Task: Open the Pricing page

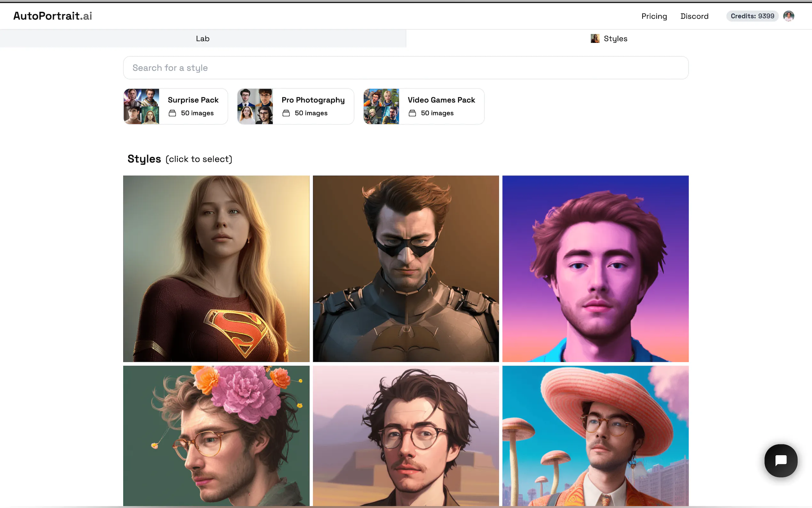Action: click(x=653, y=16)
